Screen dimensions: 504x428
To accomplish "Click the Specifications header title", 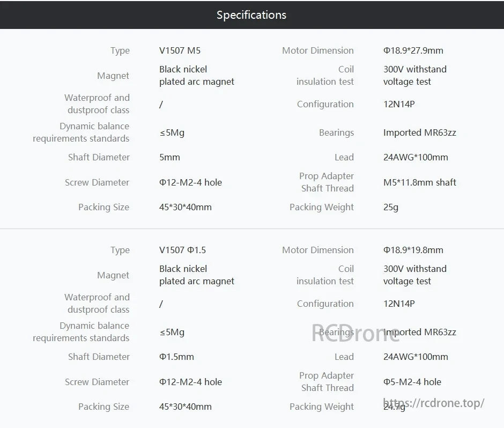I will point(251,15).
